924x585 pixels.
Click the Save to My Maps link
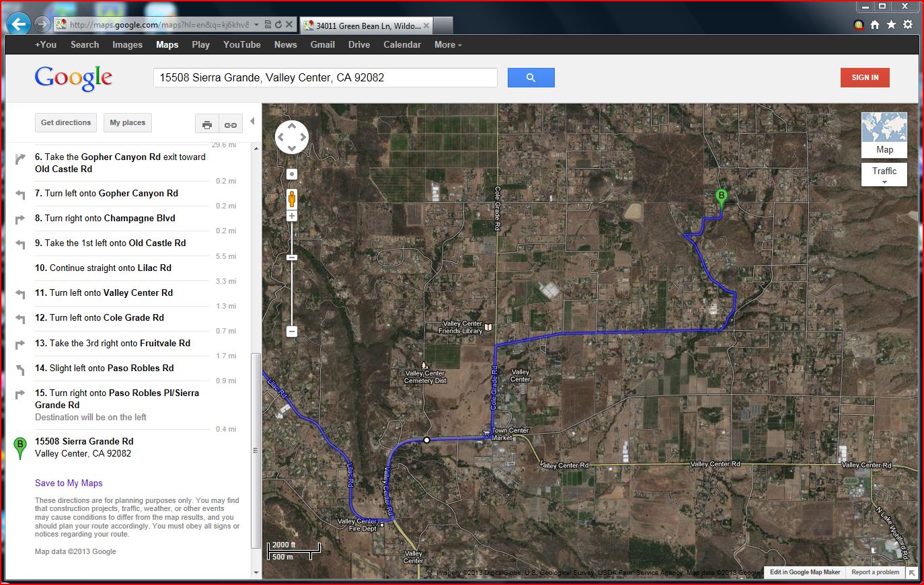(x=69, y=483)
